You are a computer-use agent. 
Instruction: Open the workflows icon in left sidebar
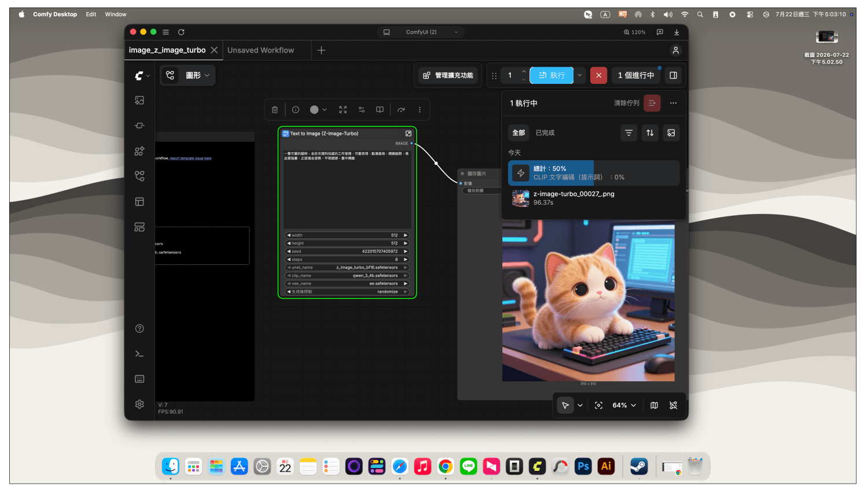[x=139, y=176]
